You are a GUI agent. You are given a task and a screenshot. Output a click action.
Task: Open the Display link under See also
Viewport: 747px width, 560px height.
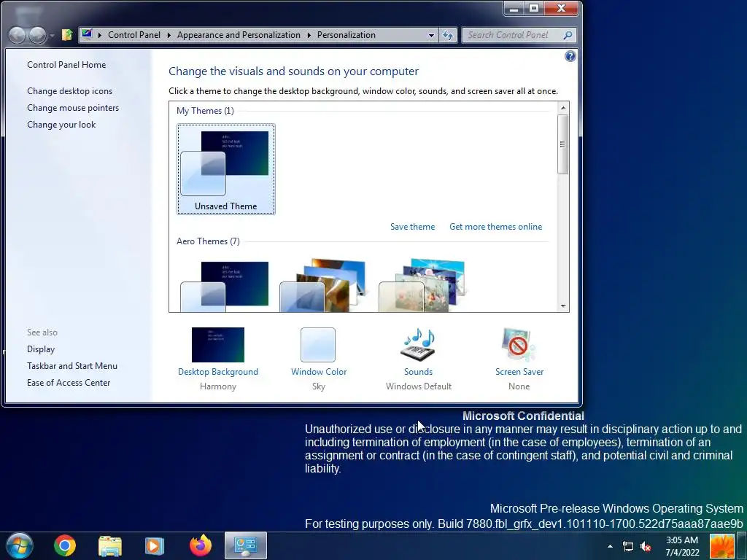tap(41, 349)
